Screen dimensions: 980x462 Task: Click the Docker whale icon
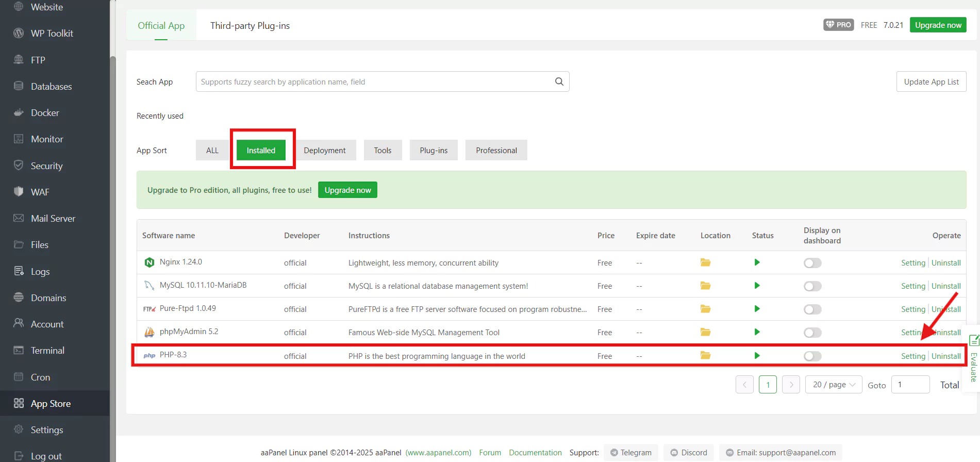click(x=19, y=112)
